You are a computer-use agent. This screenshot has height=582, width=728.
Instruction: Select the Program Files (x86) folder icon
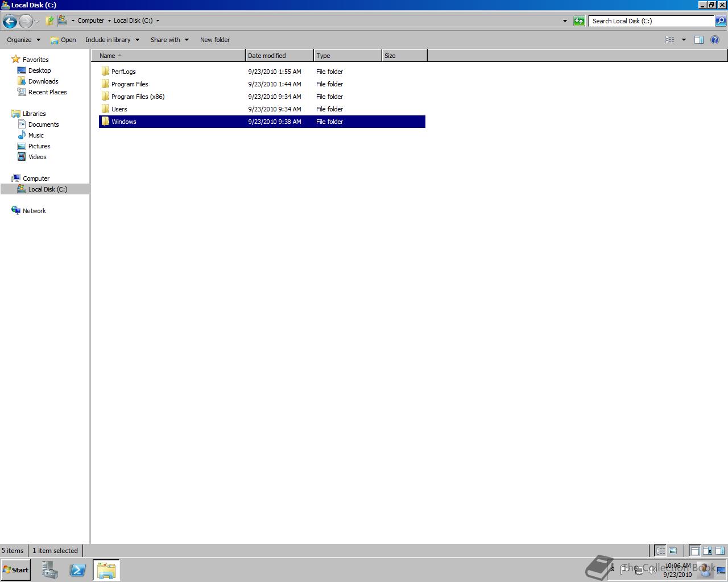(105, 96)
